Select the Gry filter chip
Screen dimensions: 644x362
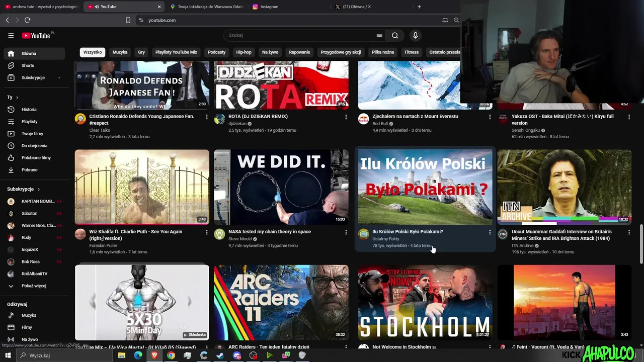pos(141,52)
